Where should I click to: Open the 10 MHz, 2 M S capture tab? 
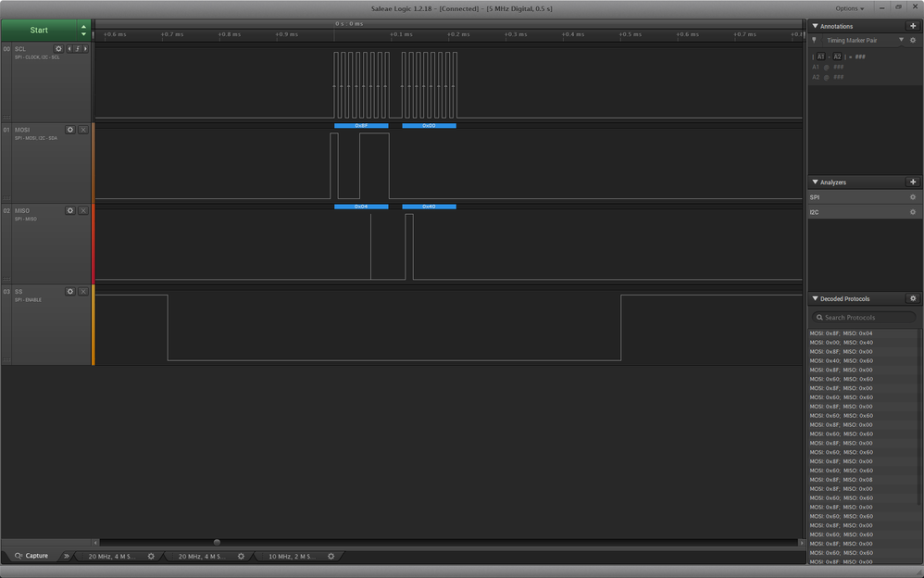292,556
